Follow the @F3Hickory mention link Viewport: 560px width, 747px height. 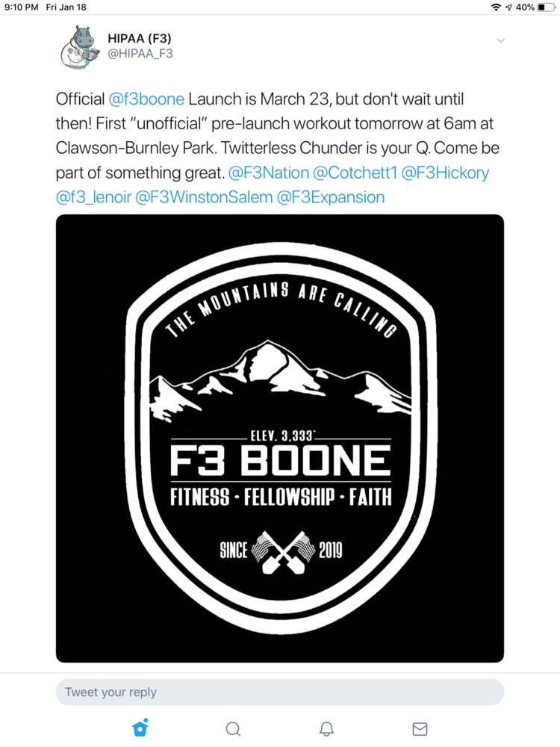(445, 173)
